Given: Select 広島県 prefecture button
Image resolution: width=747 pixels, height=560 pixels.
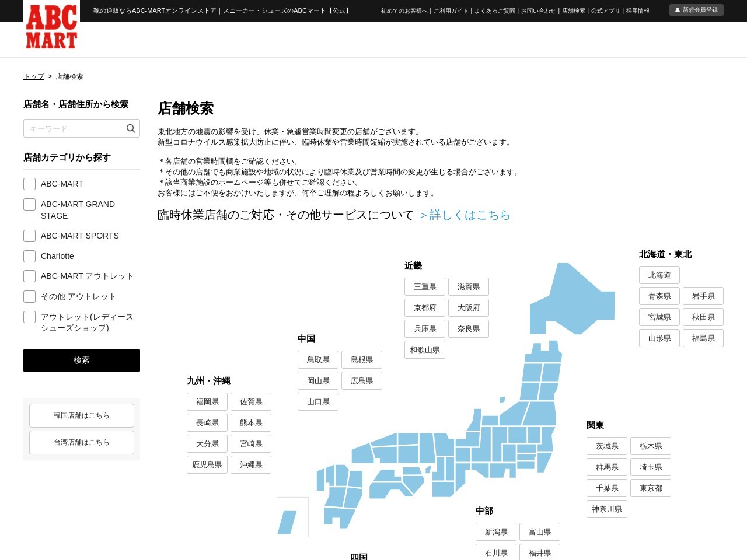Looking at the screenshot, I should point(362,381).
